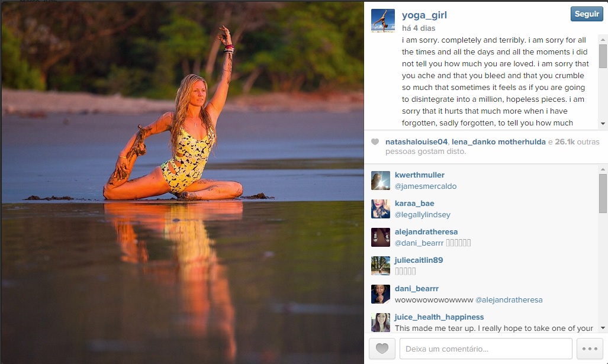Click the @jamesmercaldo mention
This screenshot has width=608, height=364.
pyautogui.click(x=426, y=186)
